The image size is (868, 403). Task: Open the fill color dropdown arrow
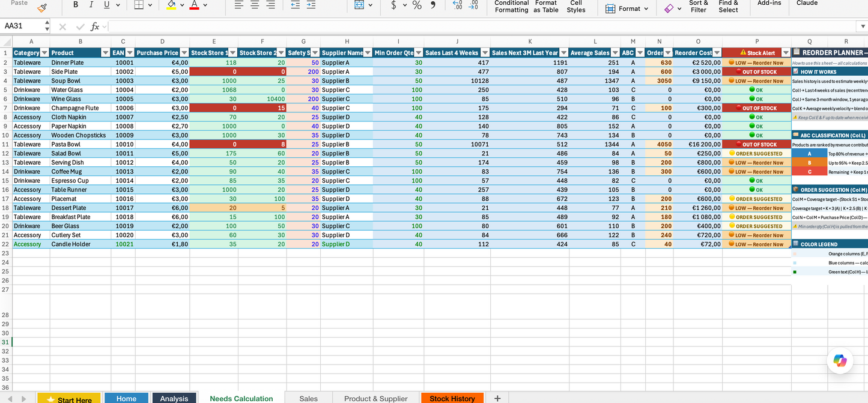point(182,5)
